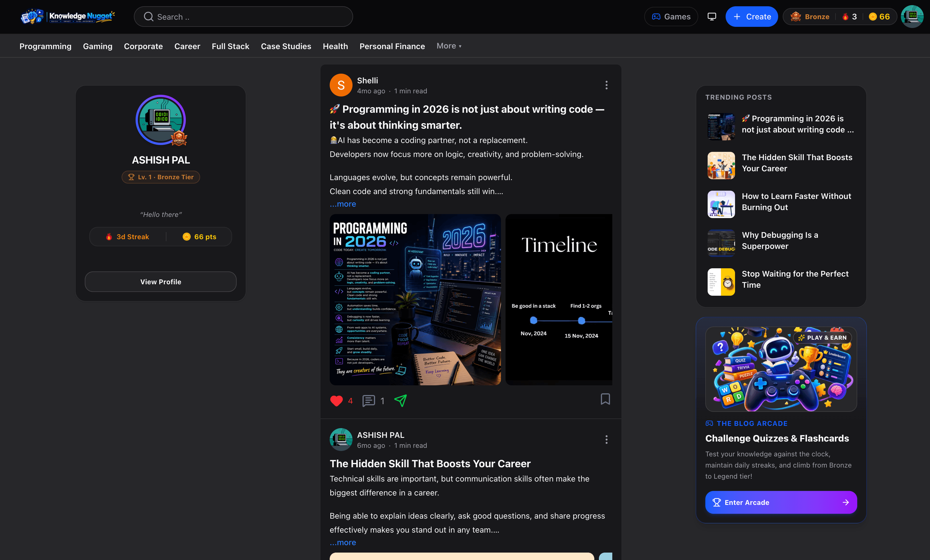
Task: Open Bronze tier badge in header
Action: tap(810, 17)
